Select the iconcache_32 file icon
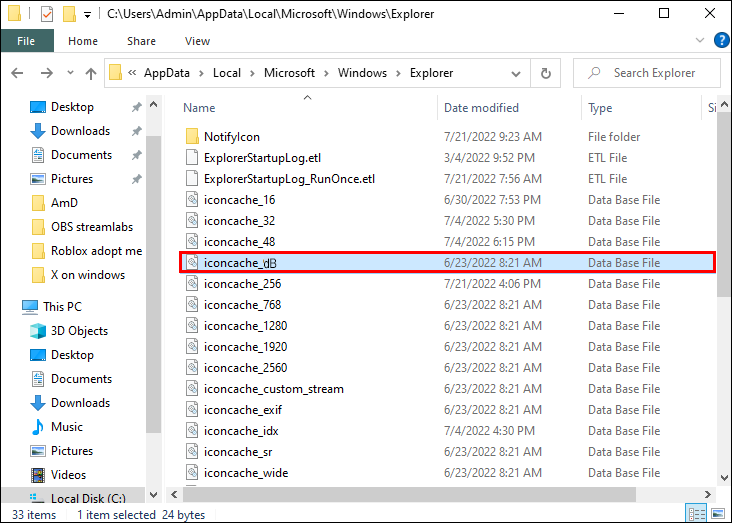The image size is (732, 523). point(192,220)
